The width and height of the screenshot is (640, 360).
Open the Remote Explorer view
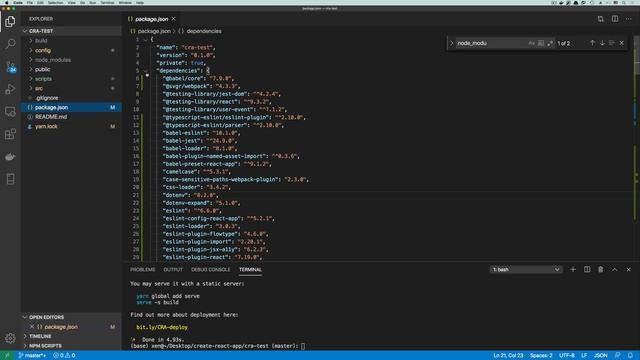pos(10,111)
